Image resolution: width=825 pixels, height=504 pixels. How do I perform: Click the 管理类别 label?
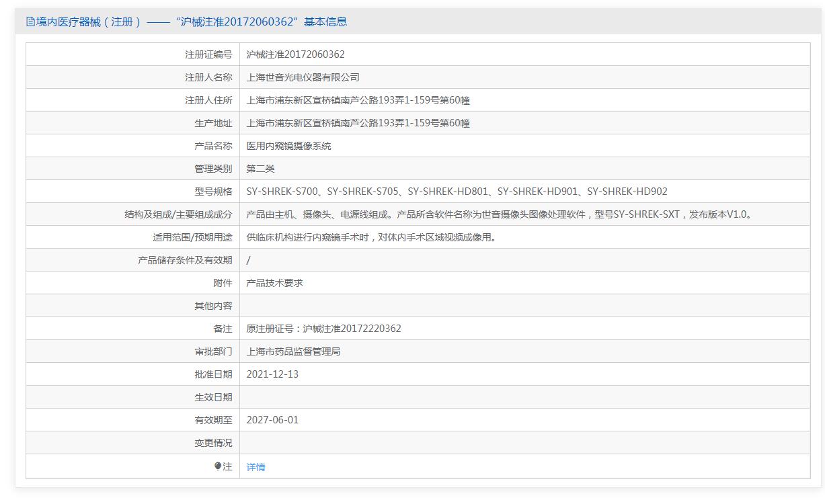(x=213, y=169)
